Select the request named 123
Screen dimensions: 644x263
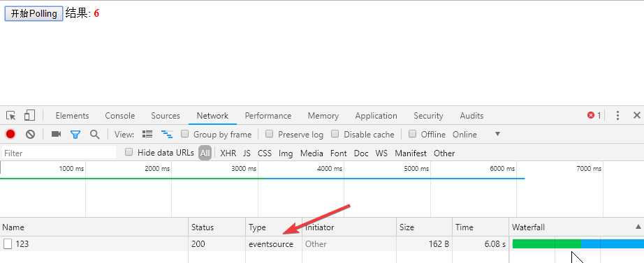pos(22,243)
